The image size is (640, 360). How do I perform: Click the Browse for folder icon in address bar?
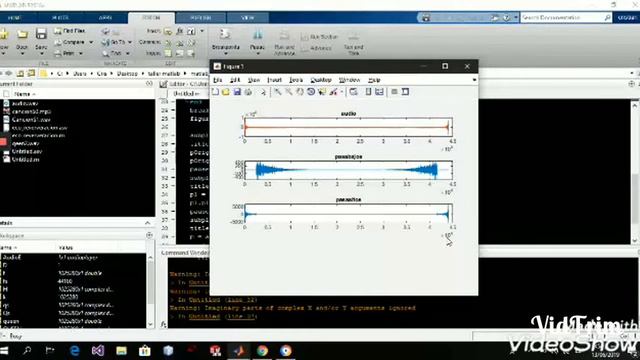31,73
